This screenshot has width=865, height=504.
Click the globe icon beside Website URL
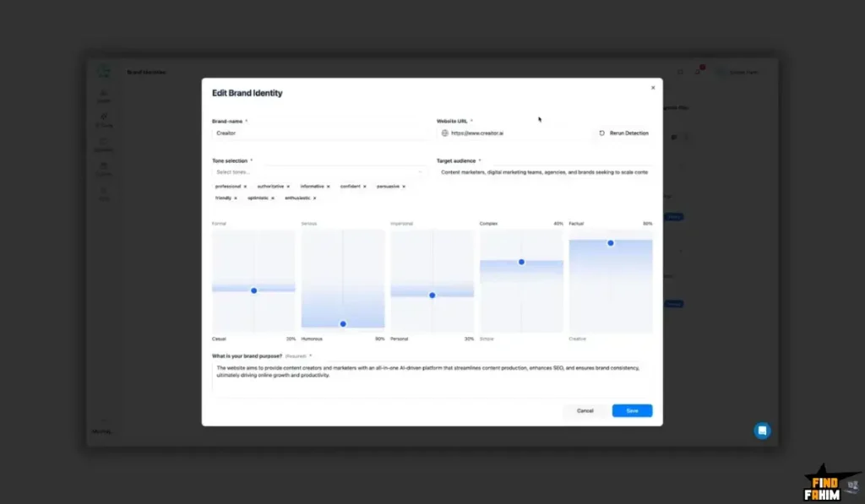445,133
